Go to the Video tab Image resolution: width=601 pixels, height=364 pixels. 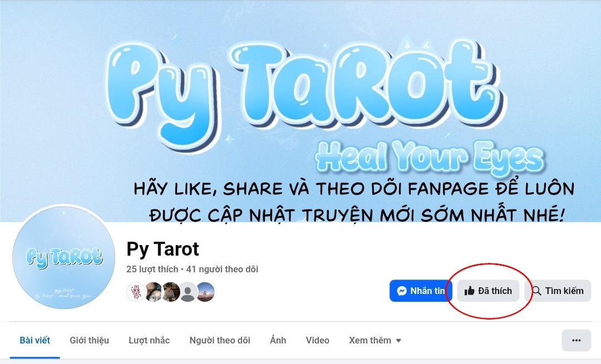(x=317, y=340)
